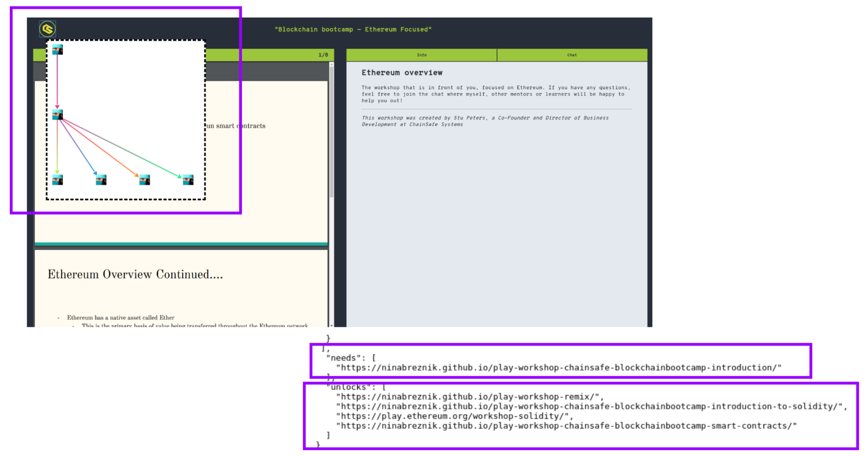
Task: Select the middle node with four outgoing arrows
Action: [x=57, y=115]
